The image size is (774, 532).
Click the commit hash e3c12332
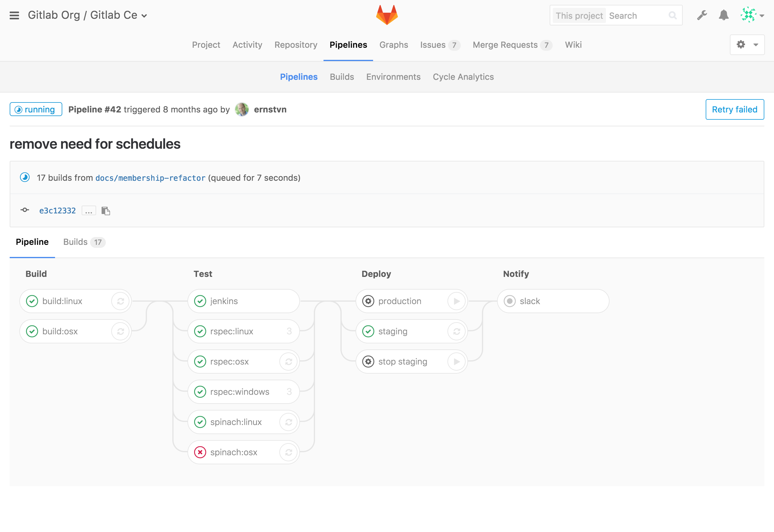pyautogui.click(x=57, y=210)
